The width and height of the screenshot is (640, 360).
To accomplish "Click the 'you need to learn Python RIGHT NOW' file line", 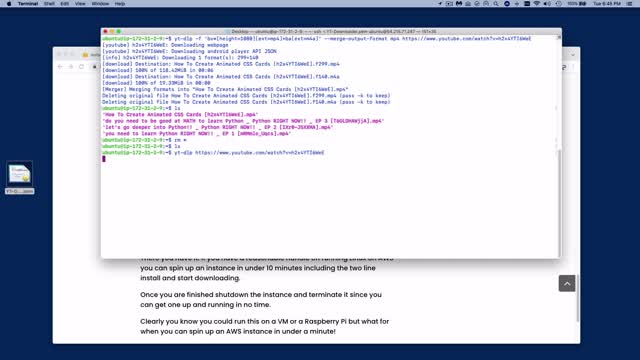I will (196, 133).
